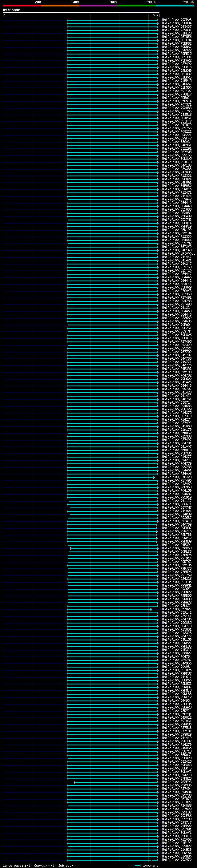Pick the UniRef100_A9NNW9 label
The width and height of the screenshot is (197, 868).
176,541
